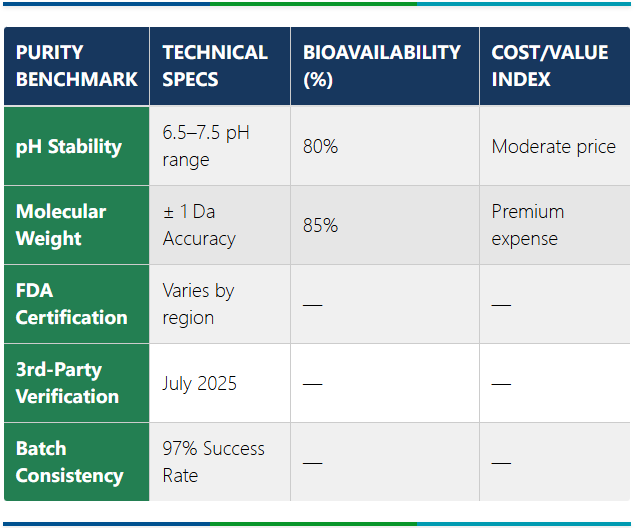This screenshot has height=528, width=636.
Task: Select the July 2025 cell
Action: pos(200,383)
